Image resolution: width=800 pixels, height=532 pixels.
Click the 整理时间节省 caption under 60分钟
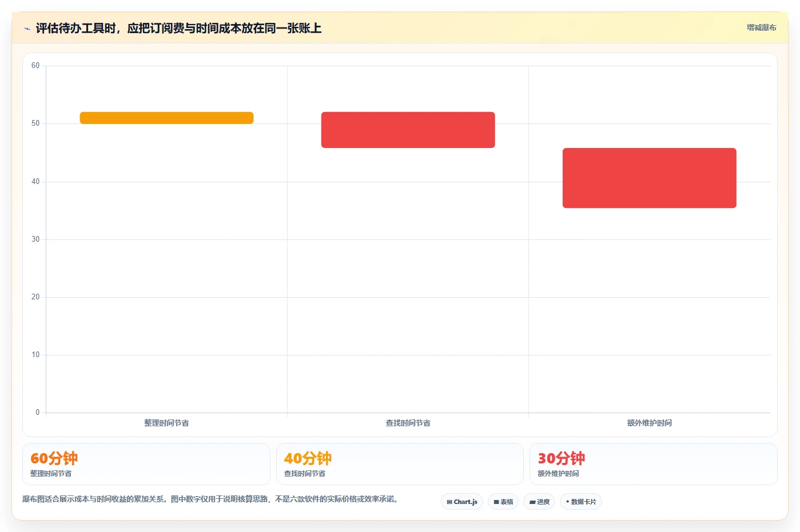pos(51,474)
